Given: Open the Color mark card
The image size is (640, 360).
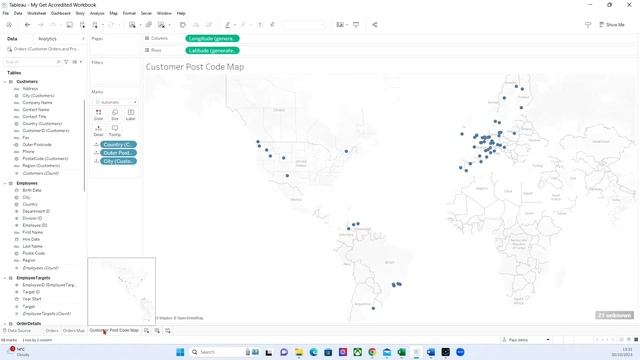Looking at the screenshot, I should pyautogui.click(x=98, y=115).
